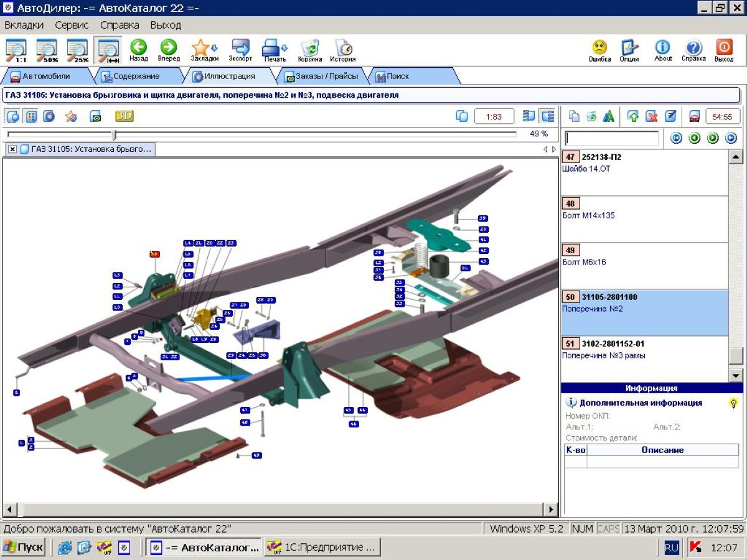Switch to the Поиск tab
The height and width of the screenshot is (560, 747).
click(x=412, y=76)
